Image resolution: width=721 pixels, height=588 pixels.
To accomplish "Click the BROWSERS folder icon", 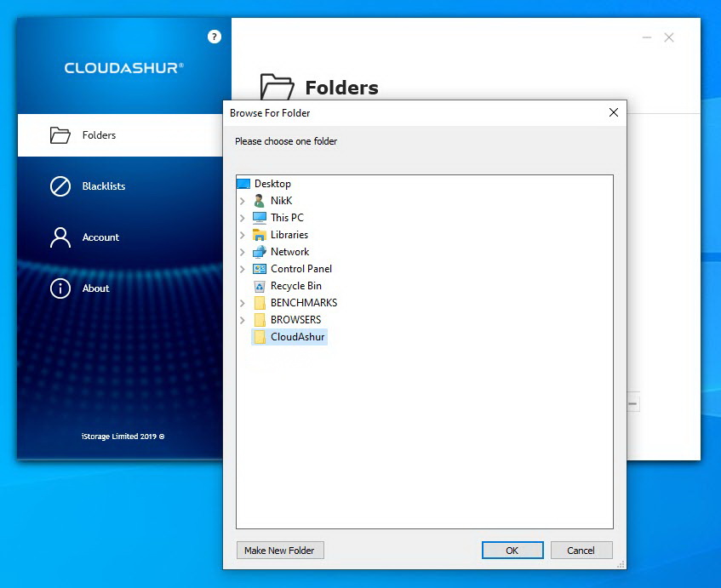I will pyautogui.click(x=260, y=320).
